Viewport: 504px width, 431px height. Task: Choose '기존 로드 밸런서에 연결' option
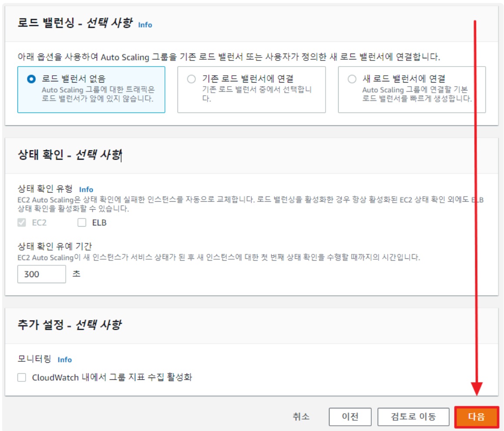coord(191,79)
